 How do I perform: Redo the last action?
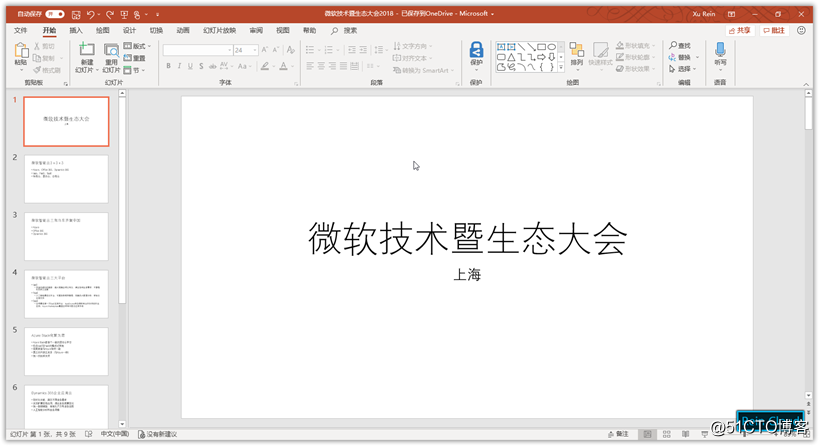tap(110, 15)
